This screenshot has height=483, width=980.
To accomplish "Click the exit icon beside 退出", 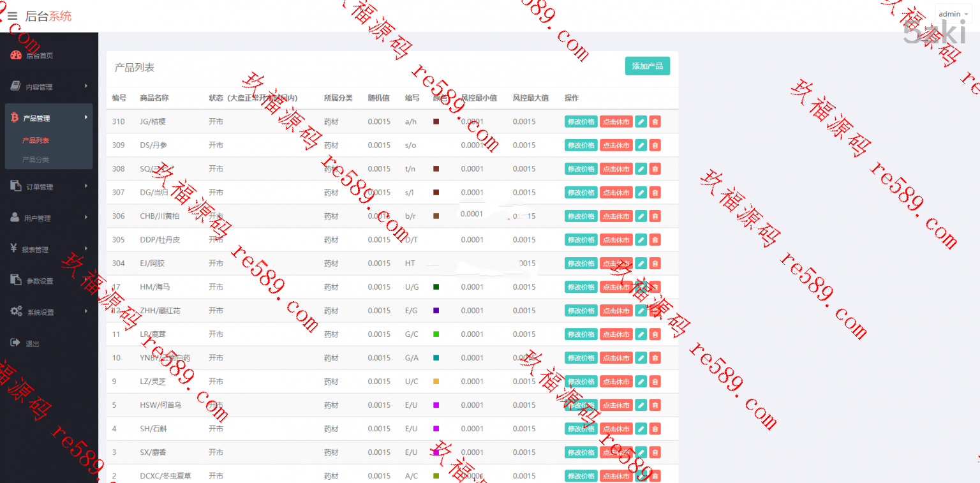I will pos(16,343).
